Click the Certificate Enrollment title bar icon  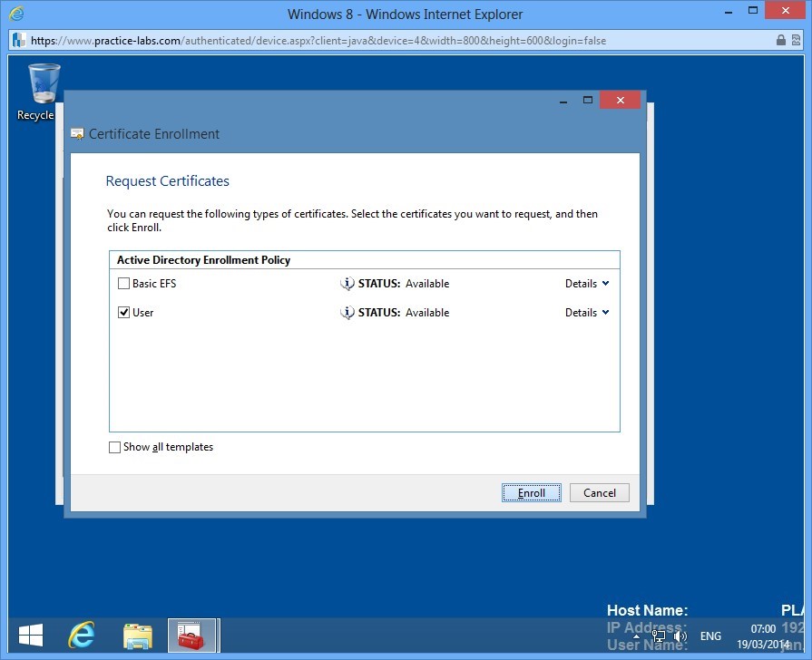coord(77,133)
